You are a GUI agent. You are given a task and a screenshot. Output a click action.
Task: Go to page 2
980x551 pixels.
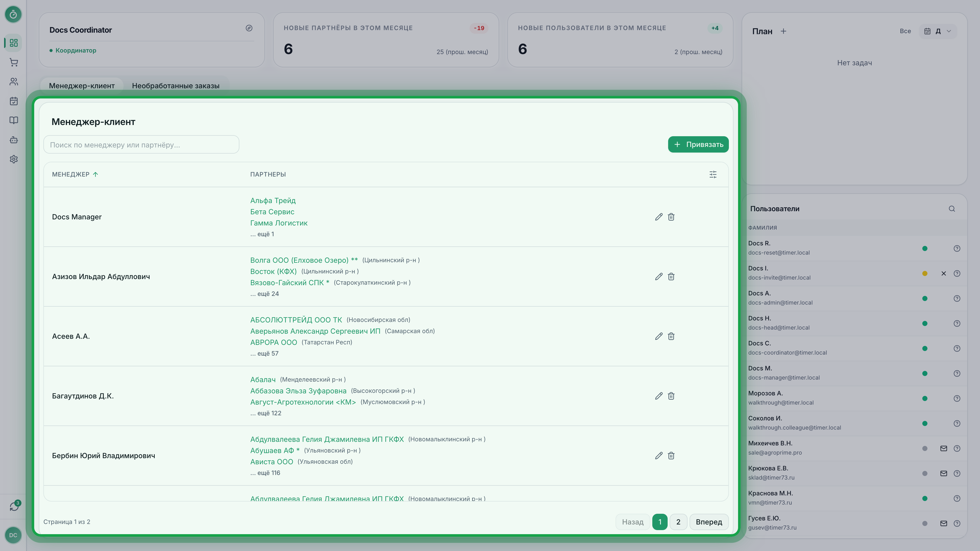click(x=678, y=522)
